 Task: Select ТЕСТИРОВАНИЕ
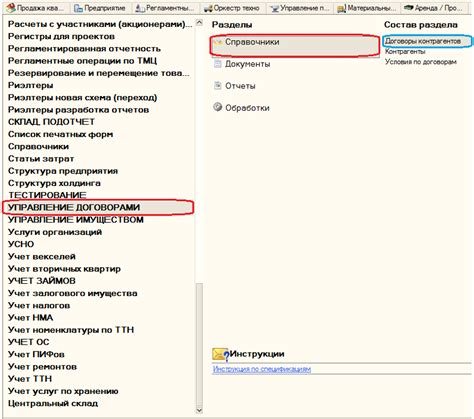[47, 195]
